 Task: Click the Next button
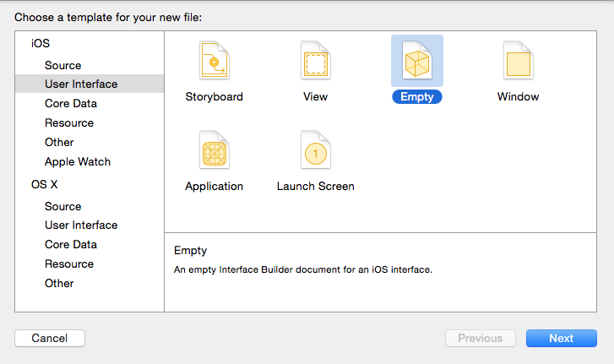[561, 338]
